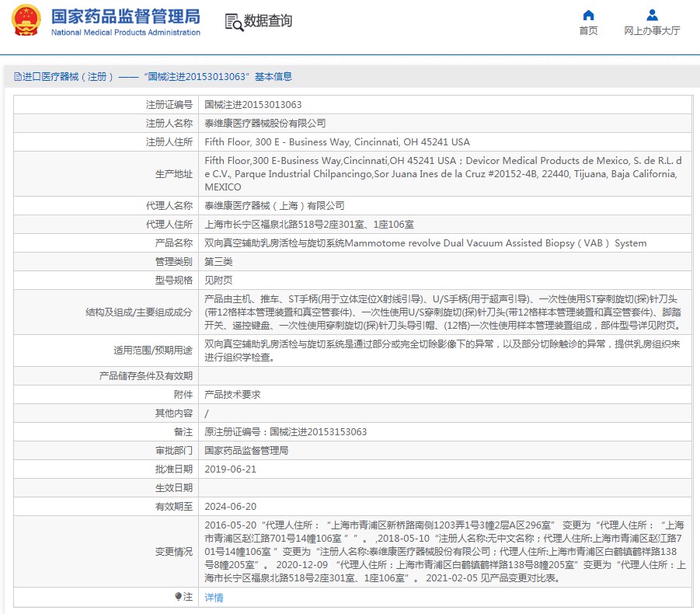Click the 数据查询 heading
Viewport: 700px width, 614px height.
pyautogui.click(x=268, y=21)
